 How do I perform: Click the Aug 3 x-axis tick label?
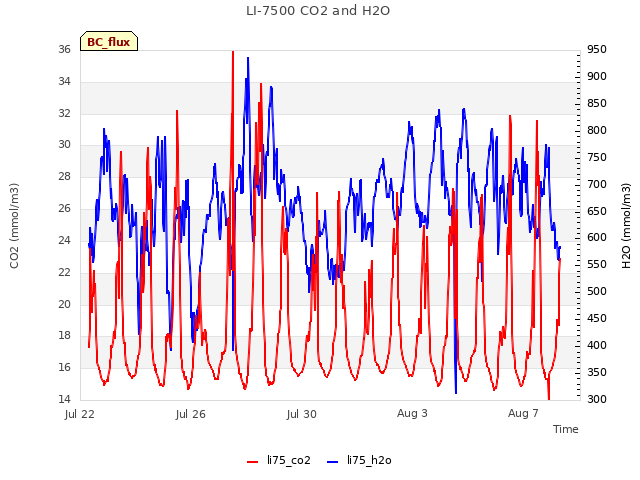pos(412,413)
